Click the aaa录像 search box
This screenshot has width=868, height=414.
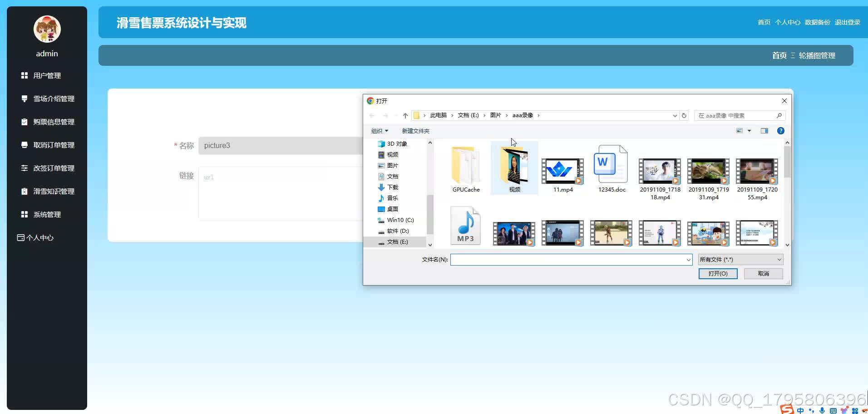(740, 115)
